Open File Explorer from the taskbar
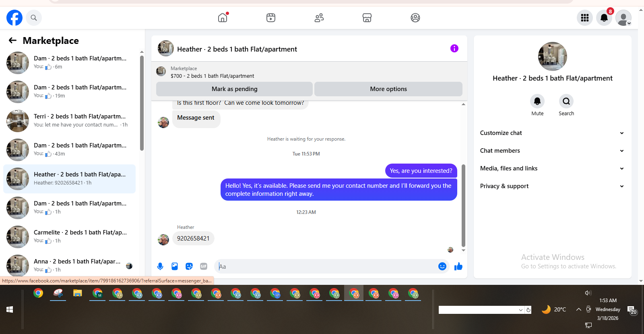This screenshot has width=644, height=334. [78, 293]
